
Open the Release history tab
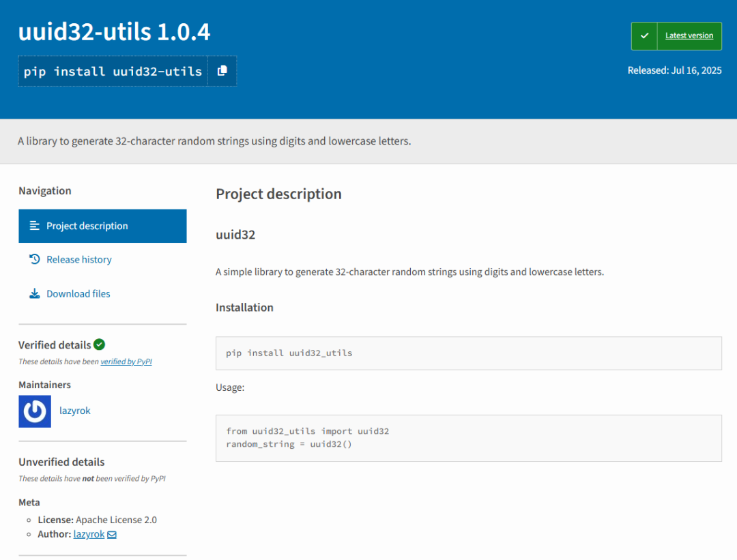(79, 260)
